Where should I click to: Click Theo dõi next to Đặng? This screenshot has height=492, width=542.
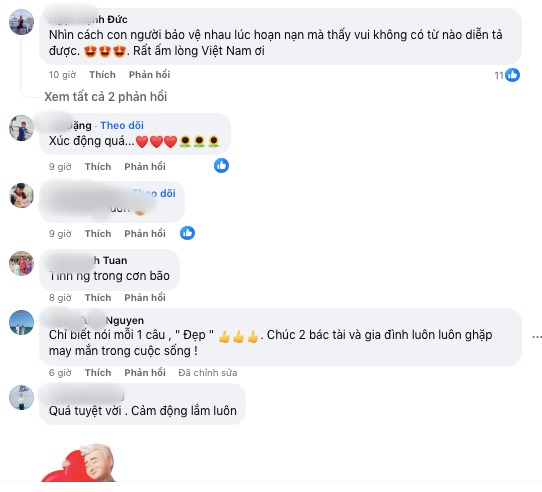122,125
